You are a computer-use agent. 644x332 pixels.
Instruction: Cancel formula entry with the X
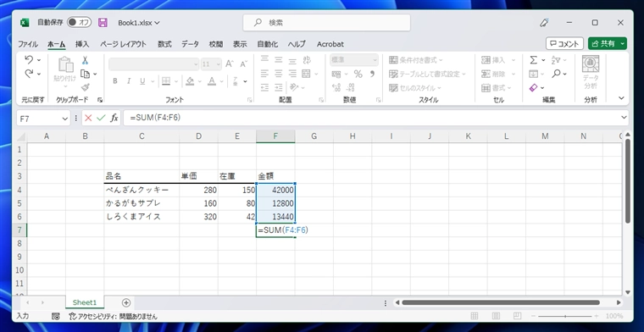pos(88,119)
